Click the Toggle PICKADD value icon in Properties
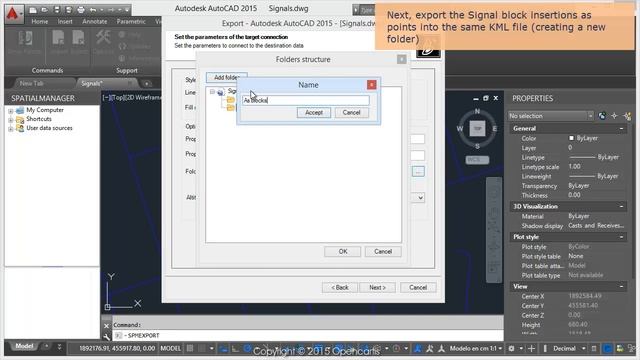Viewport: 640px width, 360px height. tap(602, 116)
